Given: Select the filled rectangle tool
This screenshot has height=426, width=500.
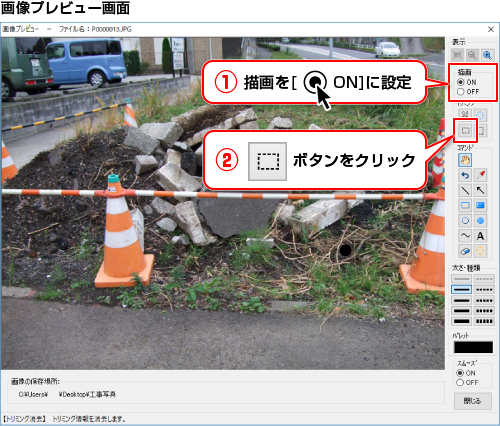Looking at the screenshot, I should [x=480, y=205].
